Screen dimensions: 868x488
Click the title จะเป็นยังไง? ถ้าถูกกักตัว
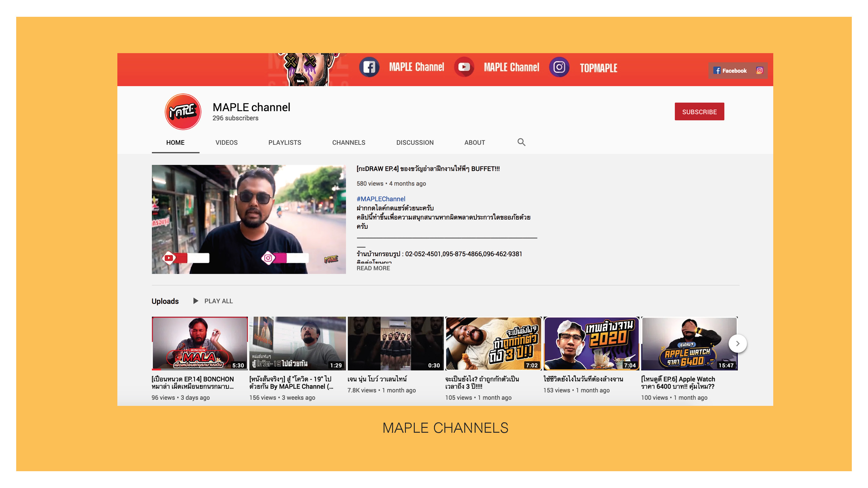click(x=482, y=383)
